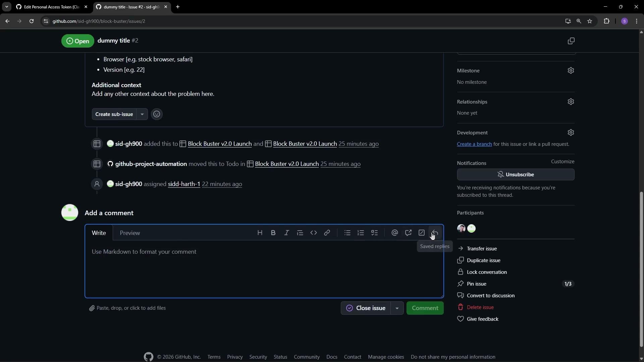The width and height of the screenshot is (644, 362).
Task: Open second participant green avatar
Action: pos(471,229)
